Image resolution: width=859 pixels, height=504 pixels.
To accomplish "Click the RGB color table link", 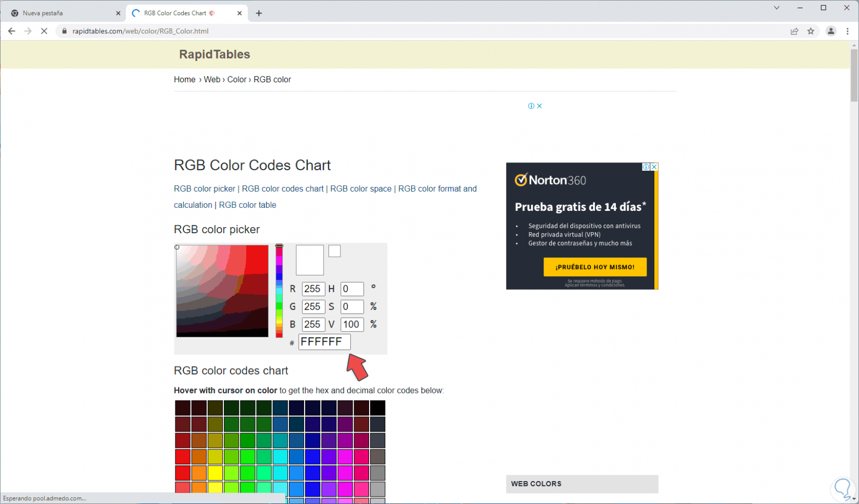I will pos(247,205).
